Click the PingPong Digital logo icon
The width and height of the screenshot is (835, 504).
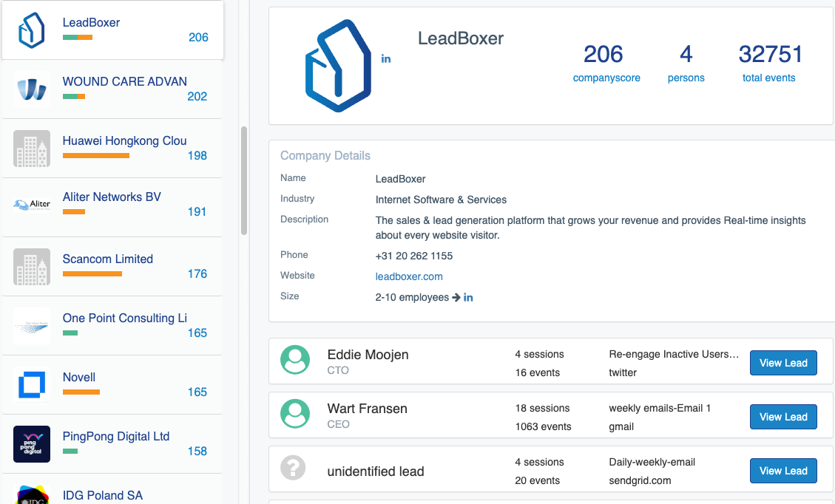click(x=32, y=444)
